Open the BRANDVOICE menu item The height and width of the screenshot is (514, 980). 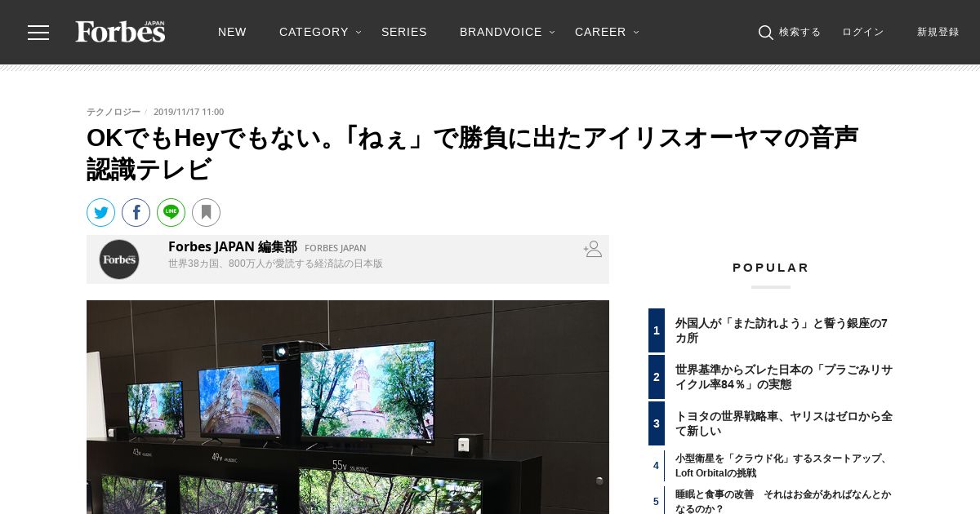click(x=501, y=32)
